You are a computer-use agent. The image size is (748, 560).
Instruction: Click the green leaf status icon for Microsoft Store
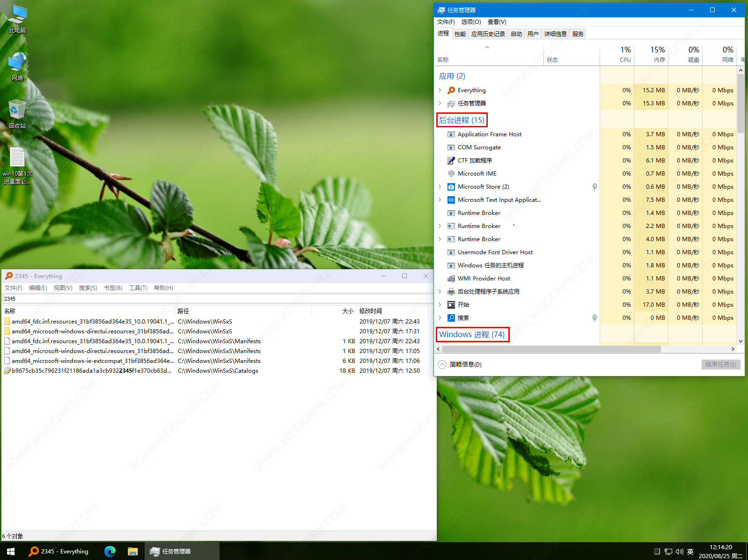(x=594, y=187)
